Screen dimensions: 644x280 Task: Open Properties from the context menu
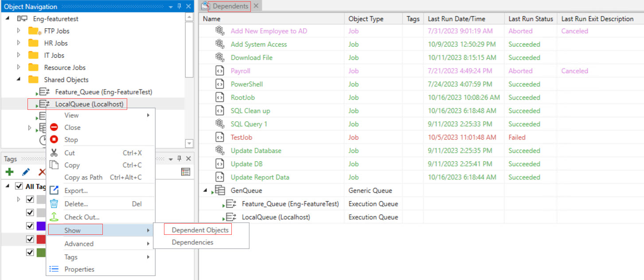[x=79, y=269]
